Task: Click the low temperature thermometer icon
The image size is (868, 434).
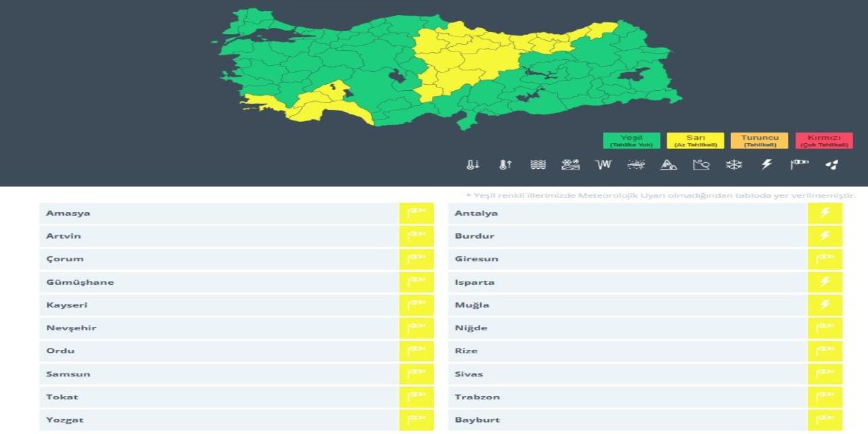Action: point(473,163)
